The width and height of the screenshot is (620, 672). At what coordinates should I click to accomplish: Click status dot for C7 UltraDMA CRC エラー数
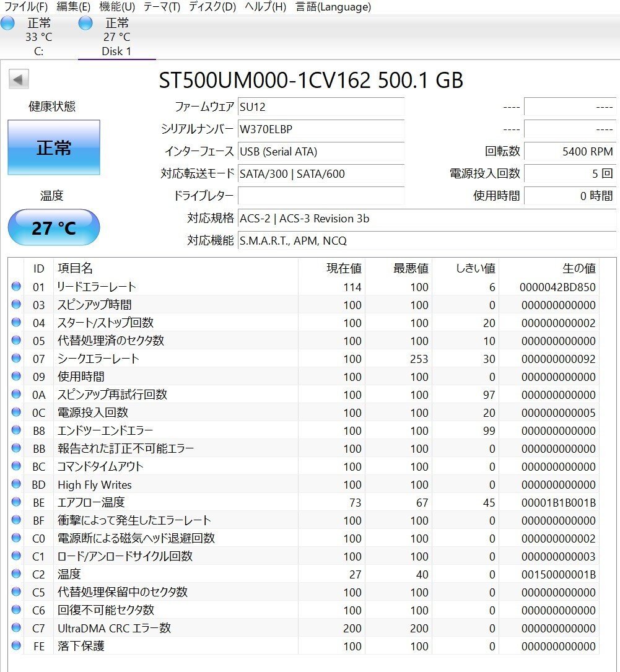click(x=16, y=627)
